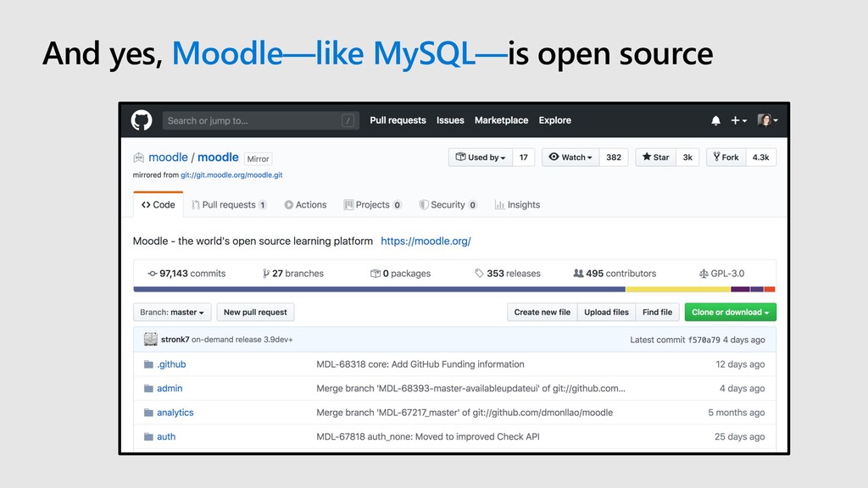The width and height of the screenshot is (868, 488).
Task: Go to Marketplace in the top navigation
Action: (x=501, y=120)
